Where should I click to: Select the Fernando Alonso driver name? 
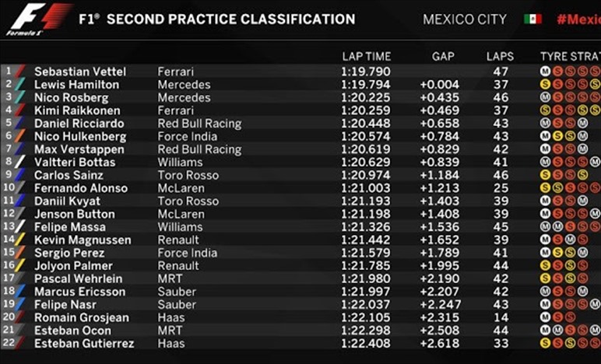pos(81,188)
